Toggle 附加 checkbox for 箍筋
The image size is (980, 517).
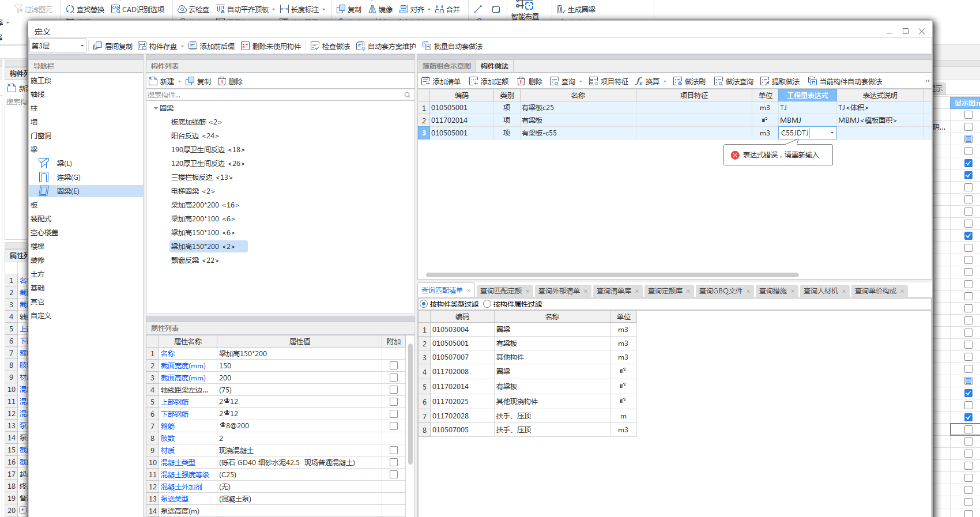point(394,426)
